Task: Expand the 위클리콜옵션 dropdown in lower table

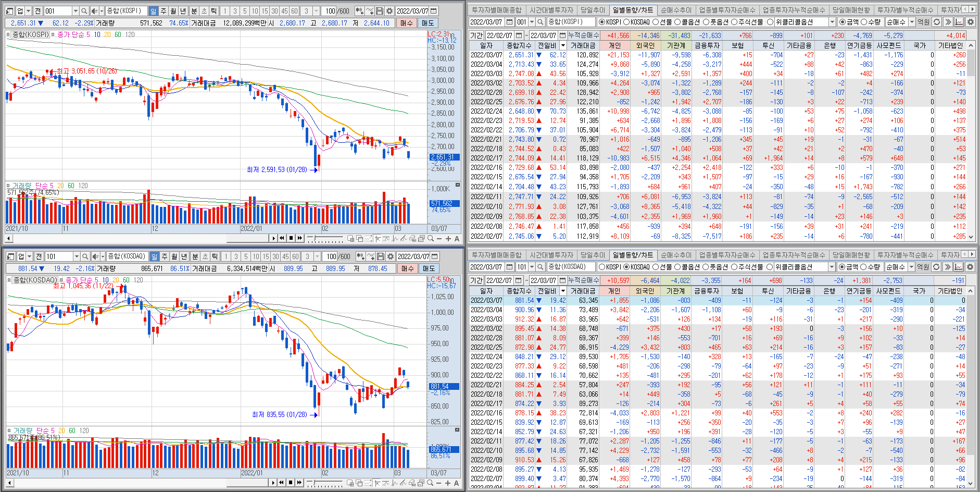Action: (832, 267)
